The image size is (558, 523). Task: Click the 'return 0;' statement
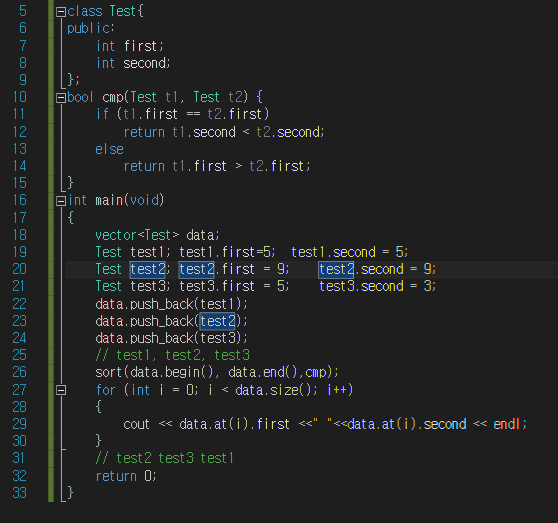126,476
